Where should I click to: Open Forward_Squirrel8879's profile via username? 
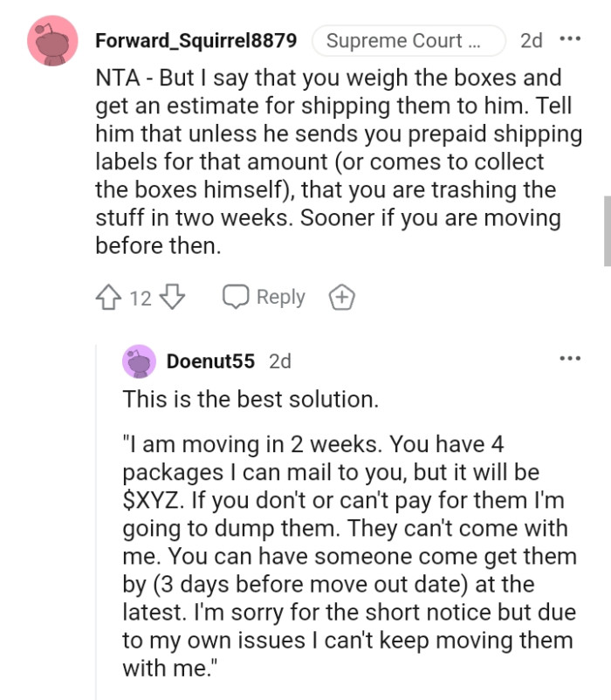pyautogui.click(x=198, y=40)
